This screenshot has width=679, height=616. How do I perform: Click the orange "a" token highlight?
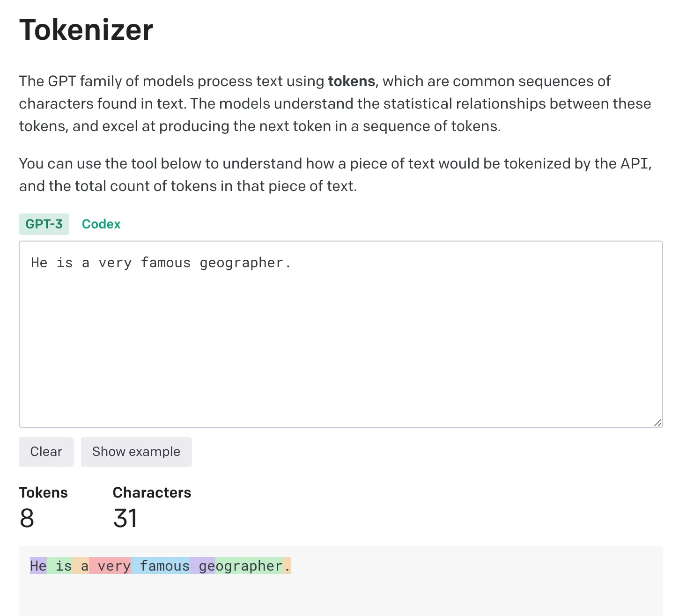81,566
